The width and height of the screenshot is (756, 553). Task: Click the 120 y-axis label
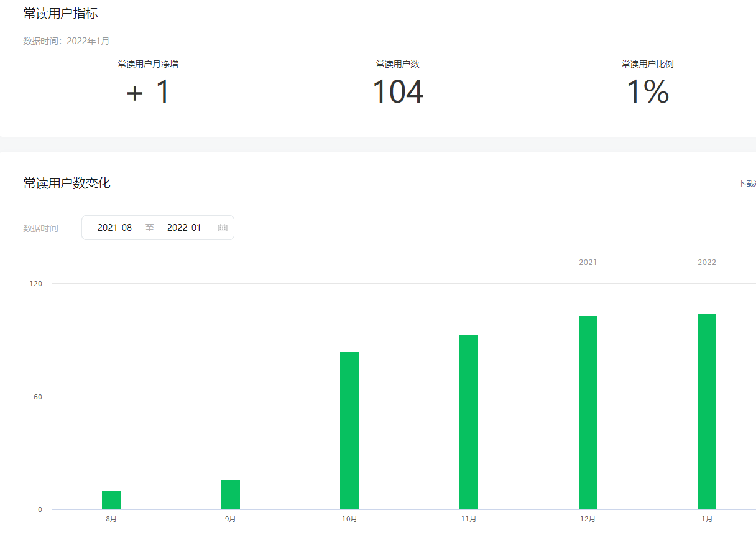point(36,284)
